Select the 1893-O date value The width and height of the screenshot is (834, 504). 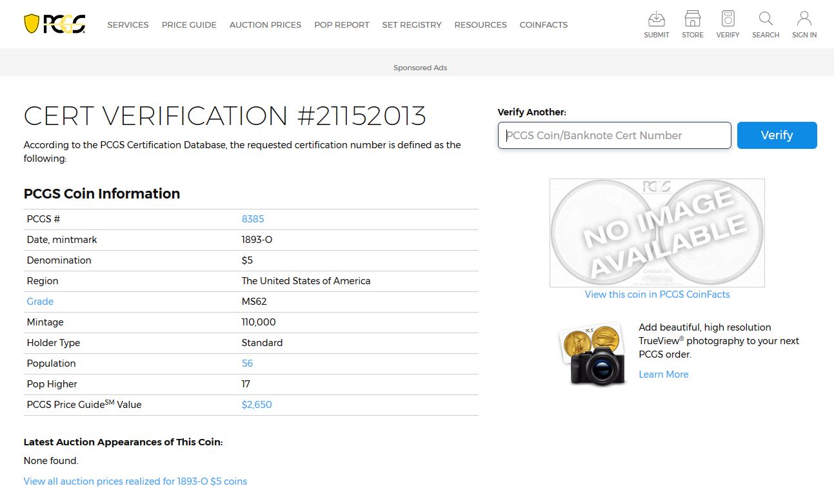257,240
